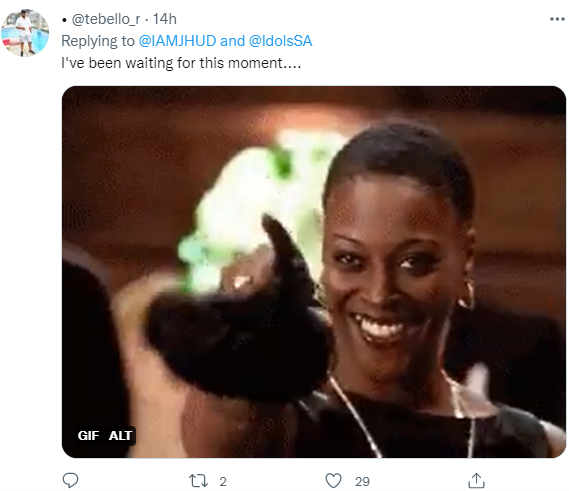Retweet using the arrows icon
The image size is (569, 491).
pyautogui.click(x=198, y=481)
